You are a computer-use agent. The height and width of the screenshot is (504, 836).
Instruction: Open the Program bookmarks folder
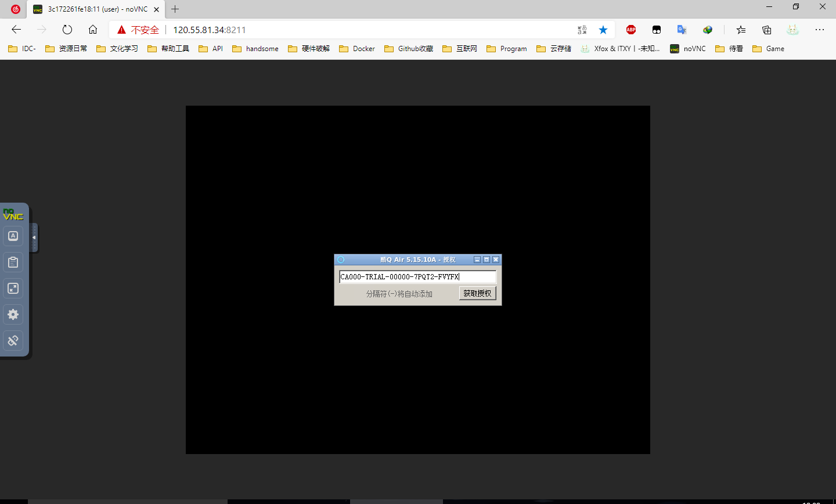[507, 49]
